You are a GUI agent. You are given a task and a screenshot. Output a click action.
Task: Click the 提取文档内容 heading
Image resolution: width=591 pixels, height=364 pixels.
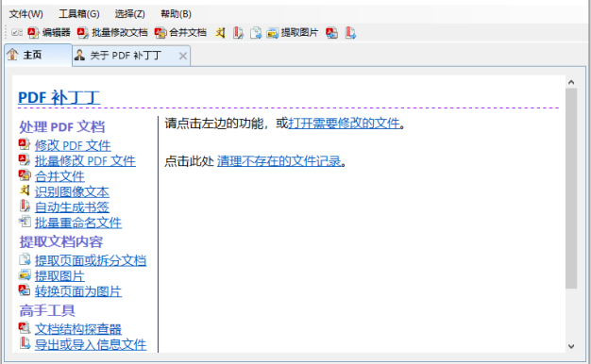(x=61, y=241)
